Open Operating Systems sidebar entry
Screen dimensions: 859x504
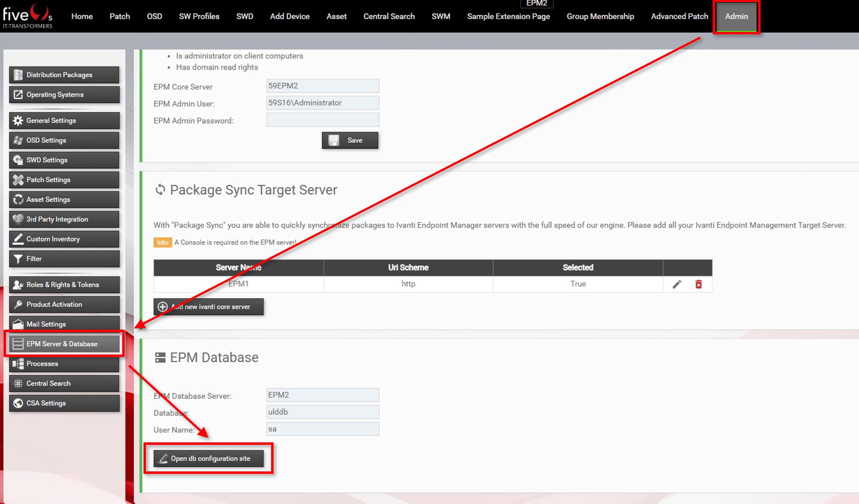[x=64, y=95]
